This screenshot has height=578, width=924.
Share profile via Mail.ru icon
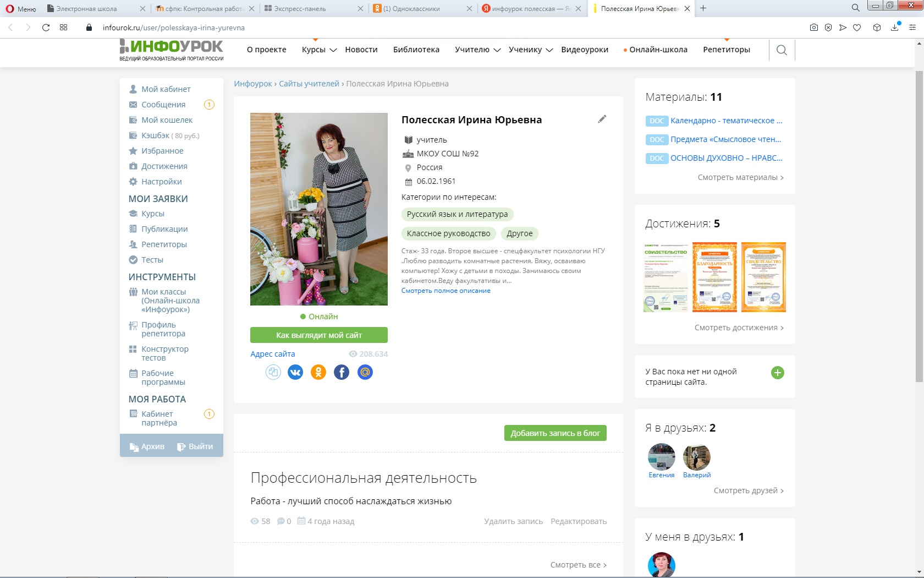(365, 373)
